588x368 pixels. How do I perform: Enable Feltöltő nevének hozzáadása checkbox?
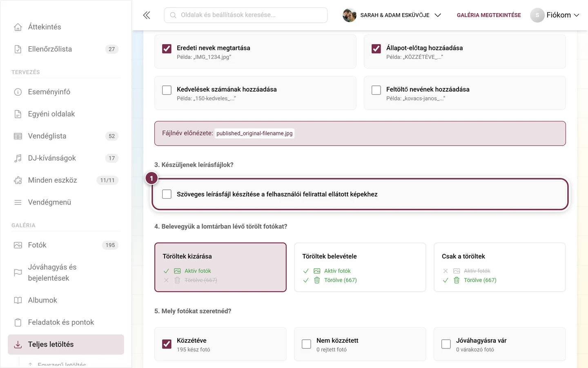coord(376,90)
